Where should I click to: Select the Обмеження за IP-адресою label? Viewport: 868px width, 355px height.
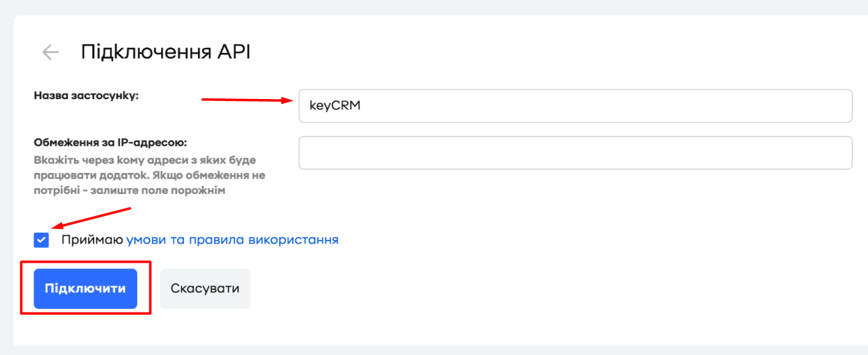pos(111,143)
